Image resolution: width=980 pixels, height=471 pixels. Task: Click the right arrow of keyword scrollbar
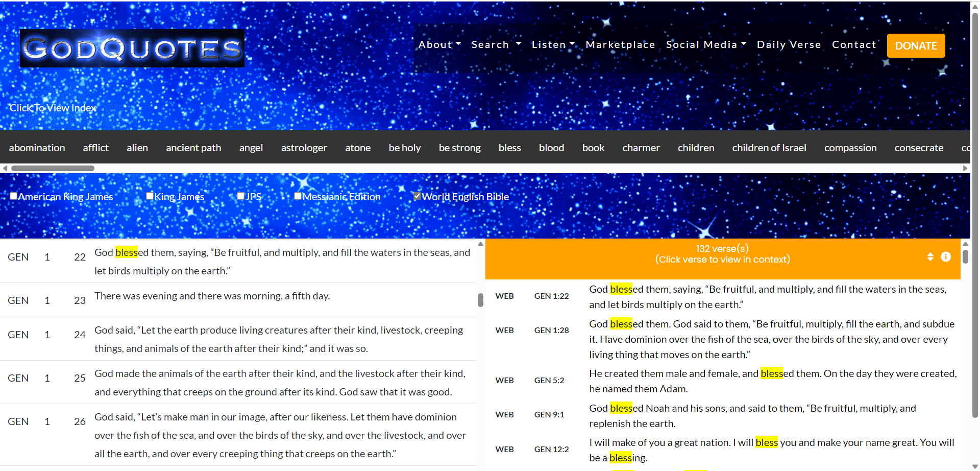coord(965,168)
